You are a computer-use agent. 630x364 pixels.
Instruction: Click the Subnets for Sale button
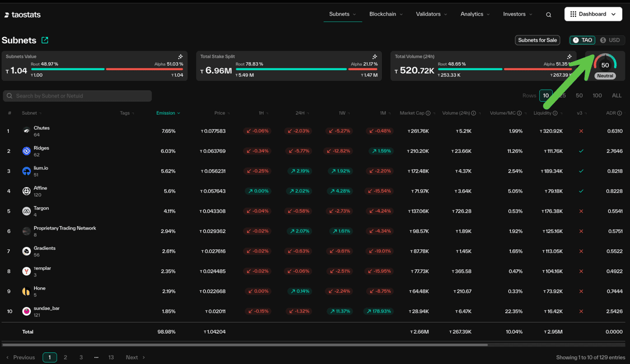click(537, 40)
